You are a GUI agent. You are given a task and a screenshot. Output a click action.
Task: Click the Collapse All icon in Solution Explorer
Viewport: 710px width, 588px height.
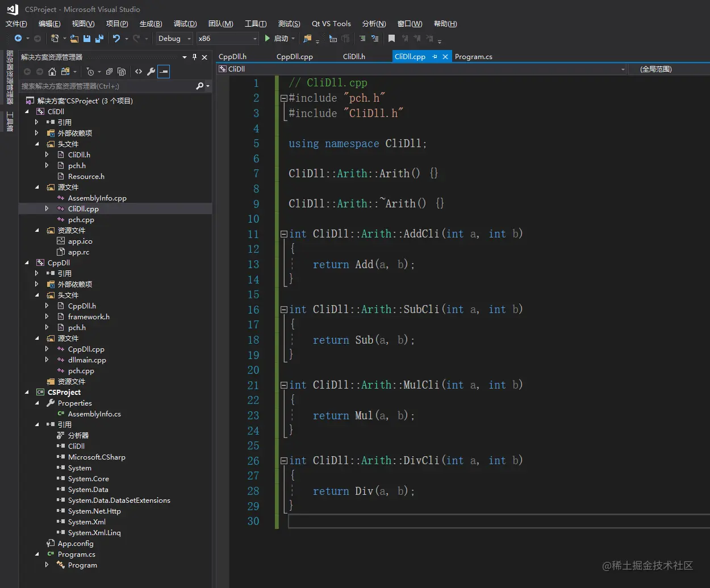(109, 72)
